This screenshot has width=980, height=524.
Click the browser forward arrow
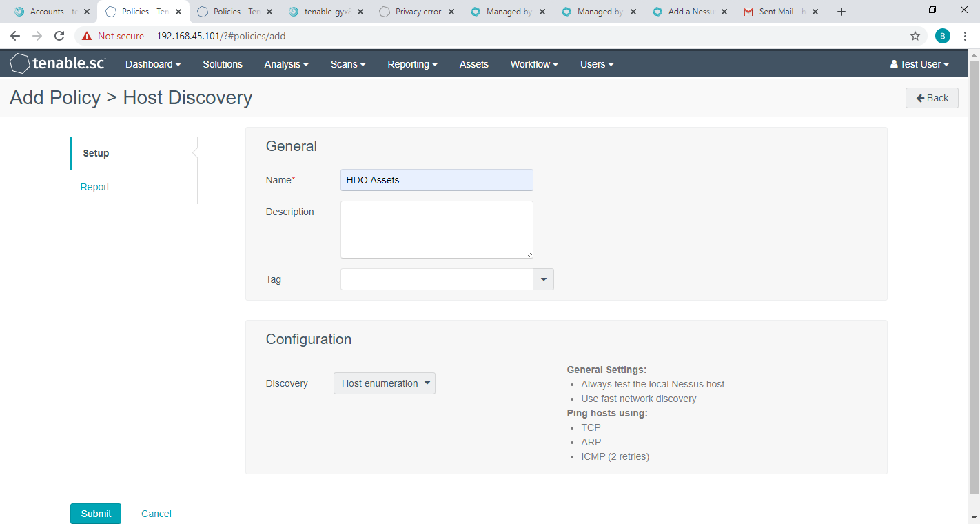tap(37, 36)
